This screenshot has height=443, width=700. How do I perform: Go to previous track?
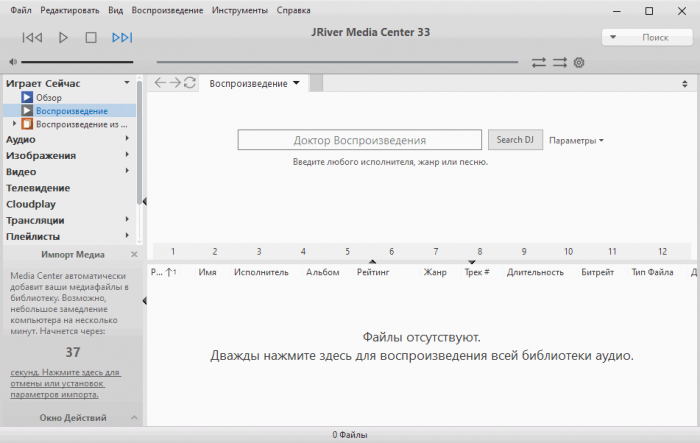click(x=32, y=38)
